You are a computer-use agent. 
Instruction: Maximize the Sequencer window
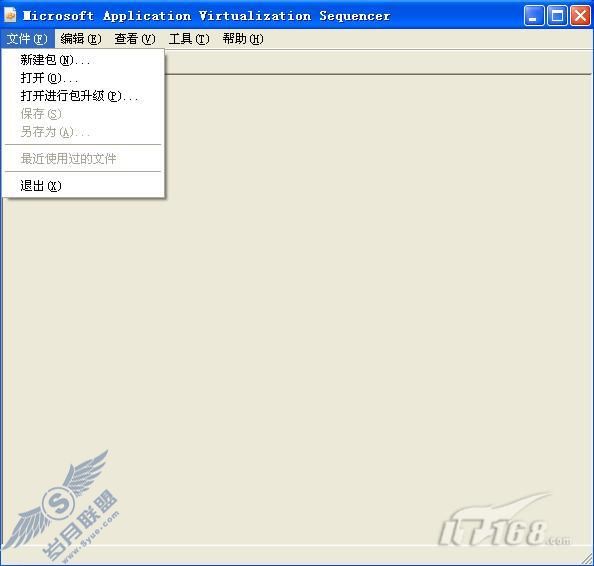point(557,16)
